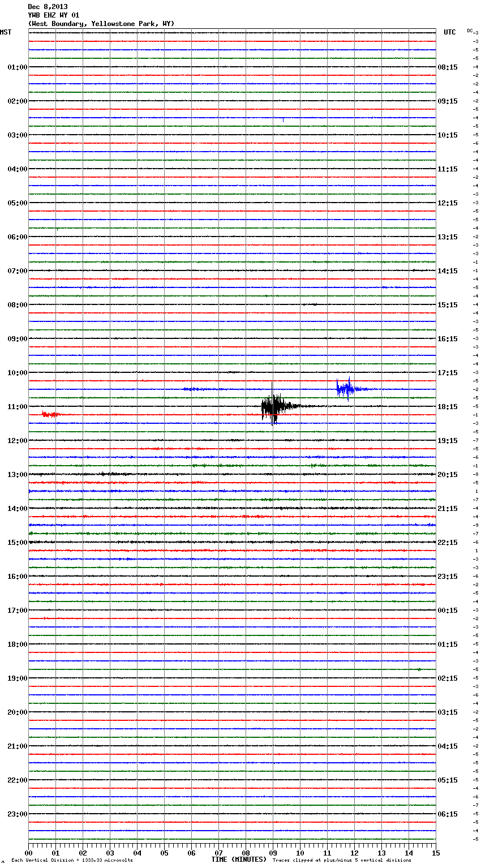
Task: Click the '02:00' MST hour label
Action: click(x=18, y=101)
